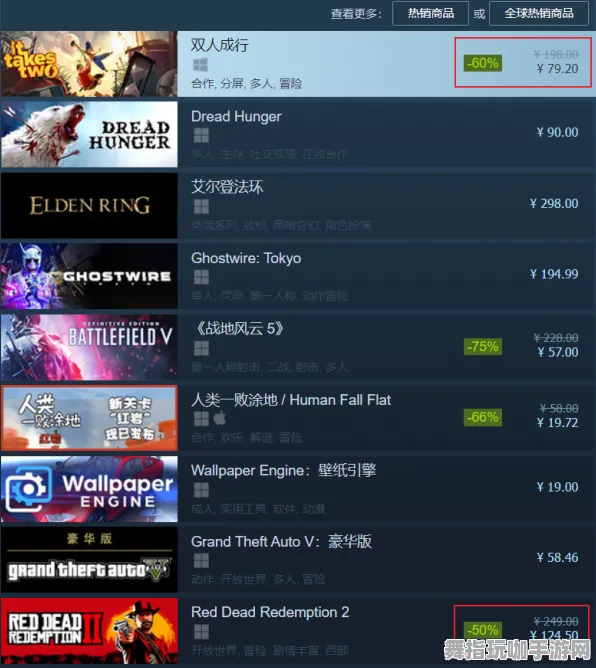Open the Dread Hunger title link

(x=236, y=117)
